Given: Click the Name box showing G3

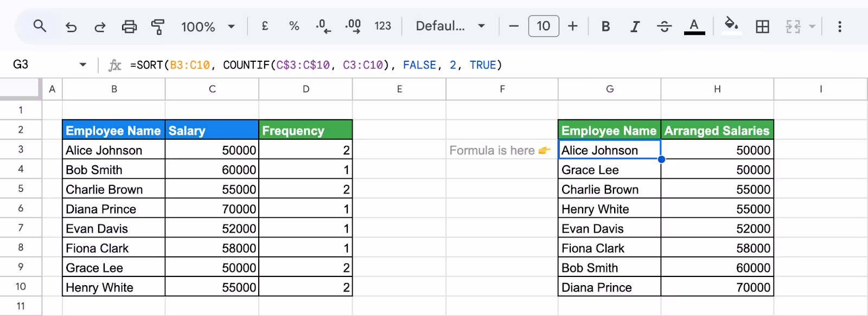Looking at the screenshot, I should tap(21, 65).
